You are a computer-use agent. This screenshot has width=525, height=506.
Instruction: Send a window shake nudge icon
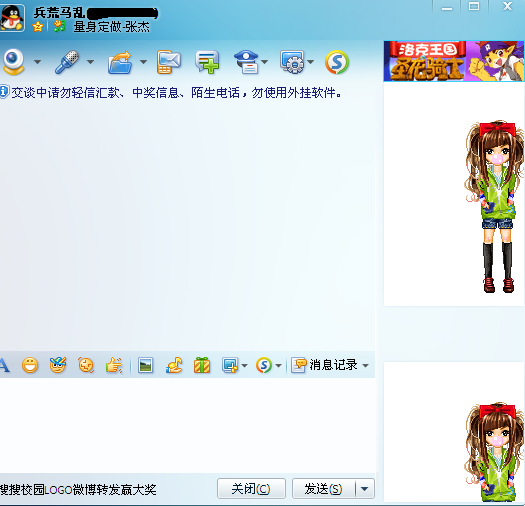(x=86, y=365)
